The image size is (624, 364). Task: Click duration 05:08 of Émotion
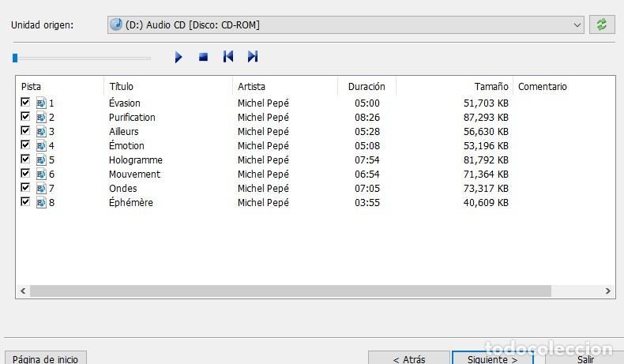click(367, 145)
